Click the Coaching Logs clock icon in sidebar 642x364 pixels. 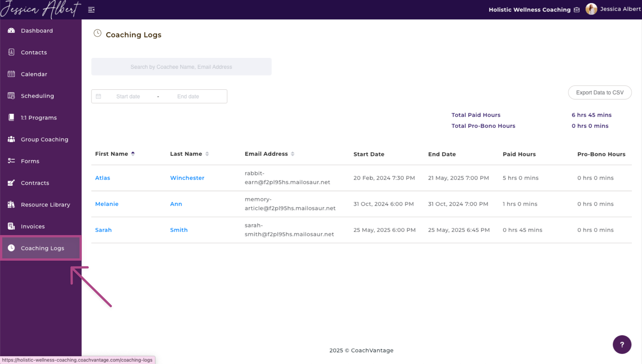tap(11, 248)
